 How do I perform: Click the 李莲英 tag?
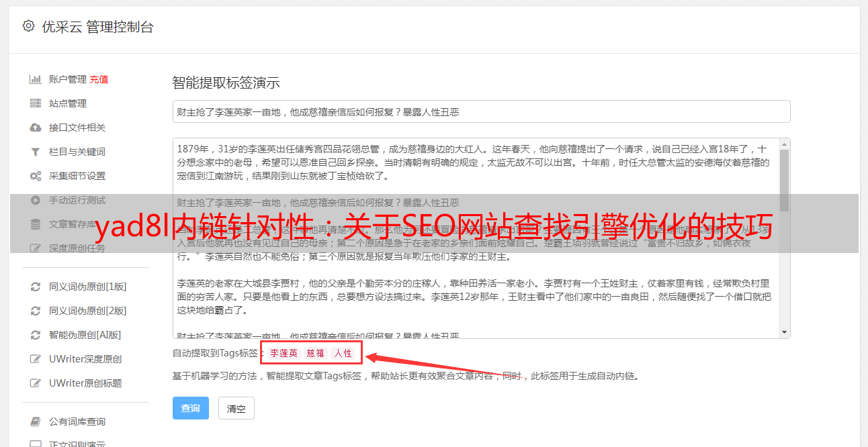[x=284, y=353]
